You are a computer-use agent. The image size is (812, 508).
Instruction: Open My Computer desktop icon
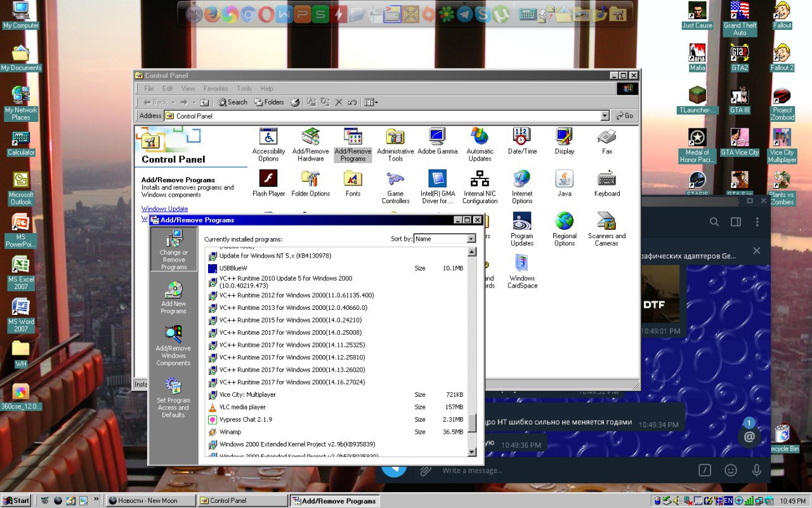(21, 16)
